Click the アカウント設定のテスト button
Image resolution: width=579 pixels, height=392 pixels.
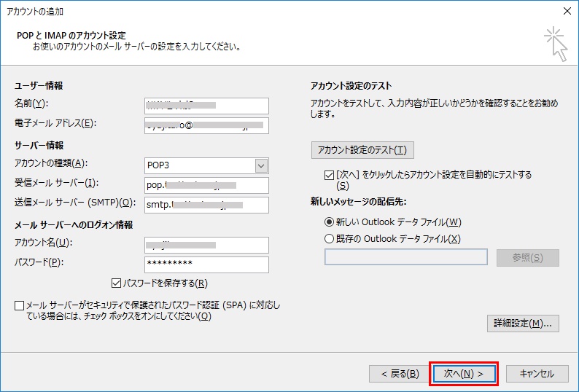pos(362,150)
